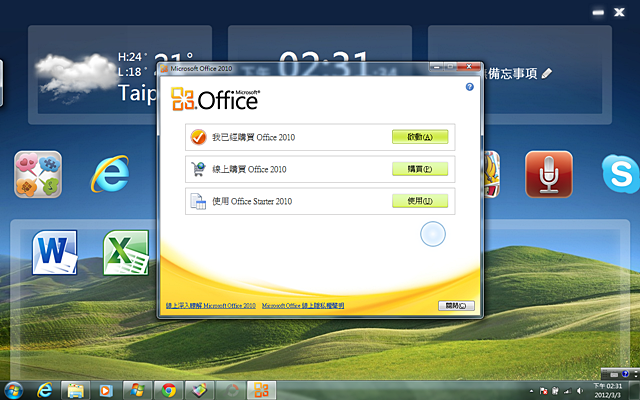Open the Action Center flag tray icon
Viewport: 640px width, 400px height.
click(x=543, y=391)
